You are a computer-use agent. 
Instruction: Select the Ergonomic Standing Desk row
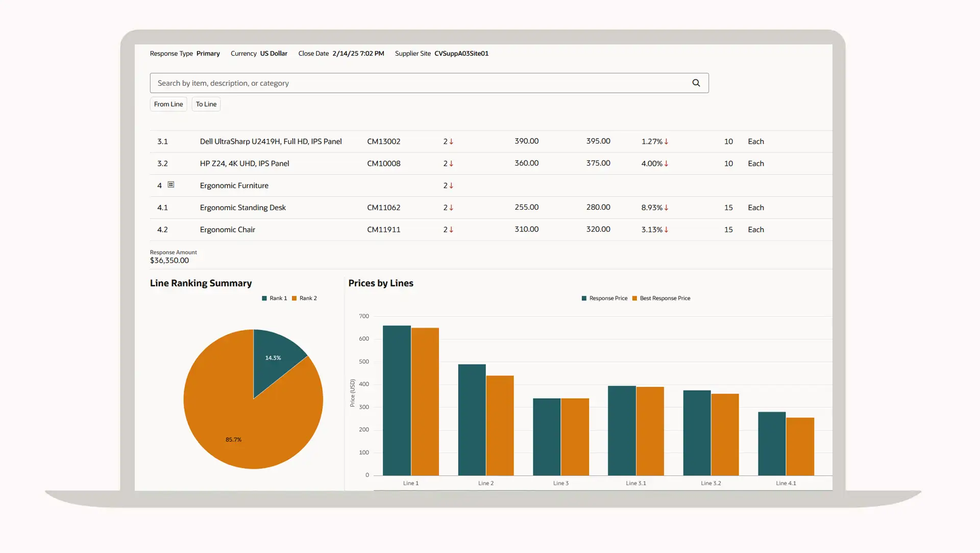242,208
